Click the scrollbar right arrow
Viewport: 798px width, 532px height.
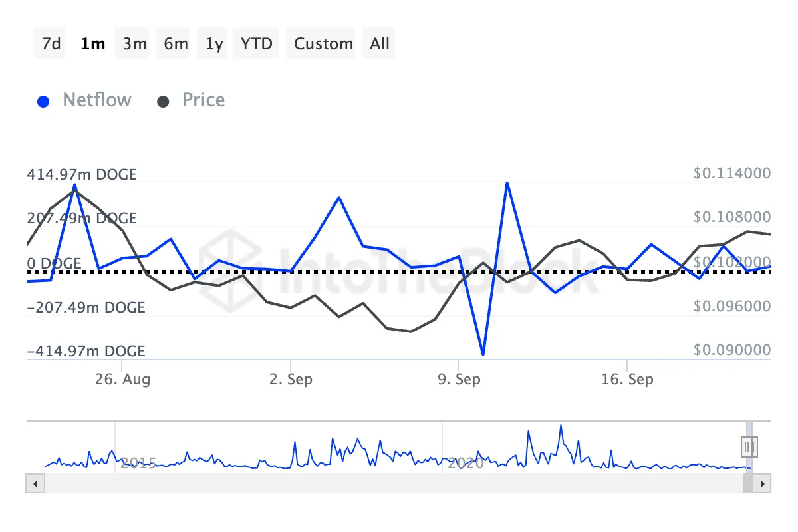[x=764, y=483]
